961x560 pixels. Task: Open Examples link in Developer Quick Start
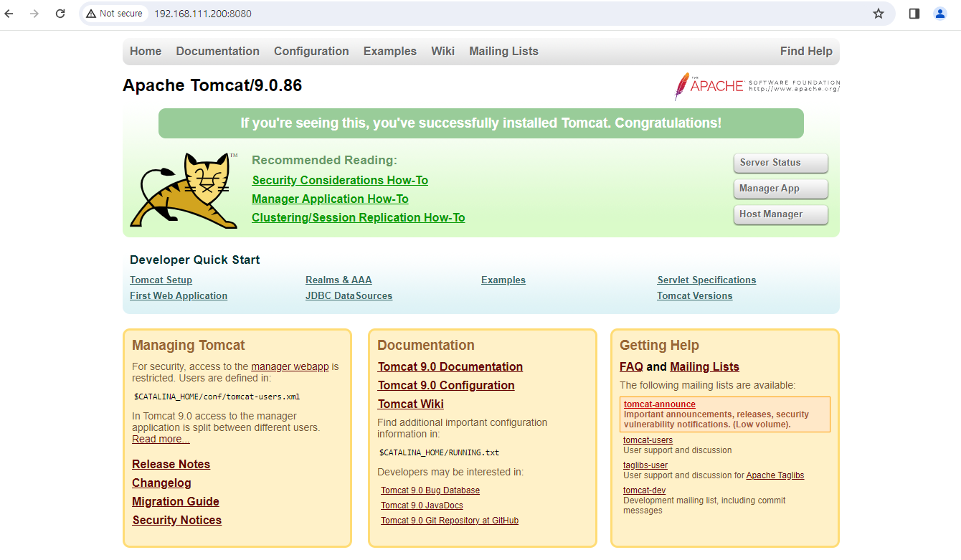point(503,280)
